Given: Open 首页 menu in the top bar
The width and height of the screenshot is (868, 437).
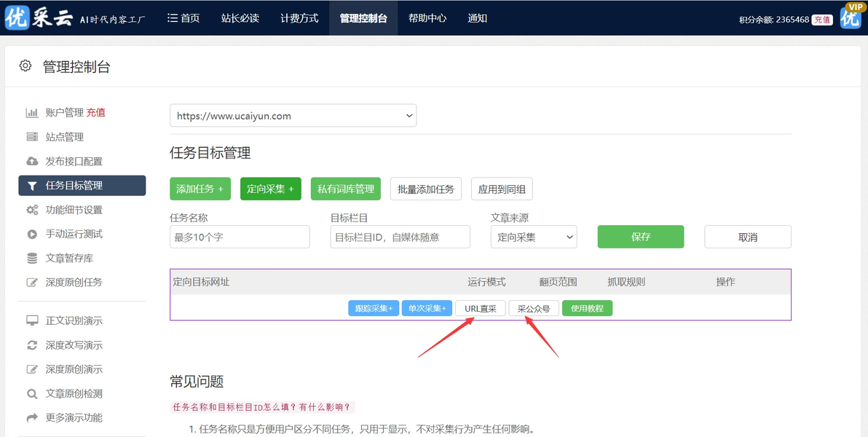Looking at the screenshot, I should 184,17.
